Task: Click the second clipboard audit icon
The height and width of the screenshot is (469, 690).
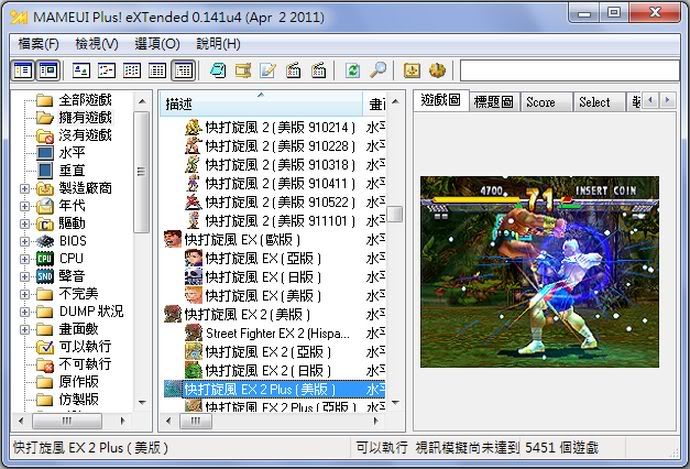Action: (319, 70)
